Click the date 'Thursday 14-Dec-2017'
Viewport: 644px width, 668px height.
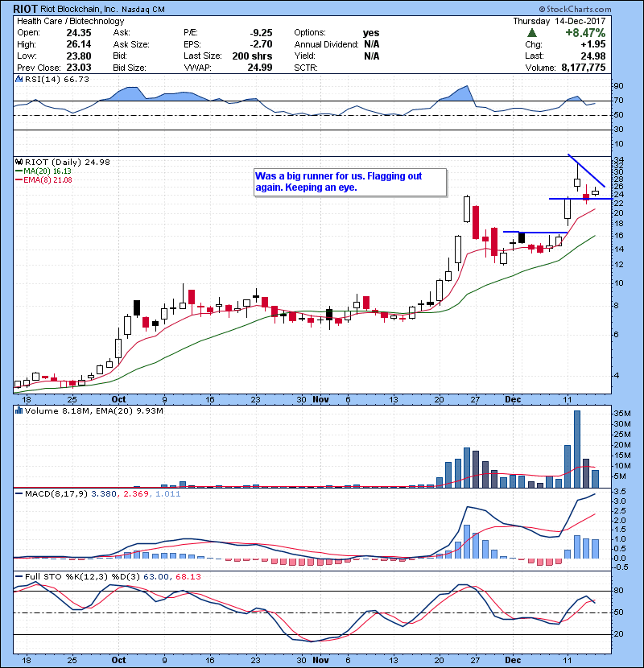coord(559,21)
